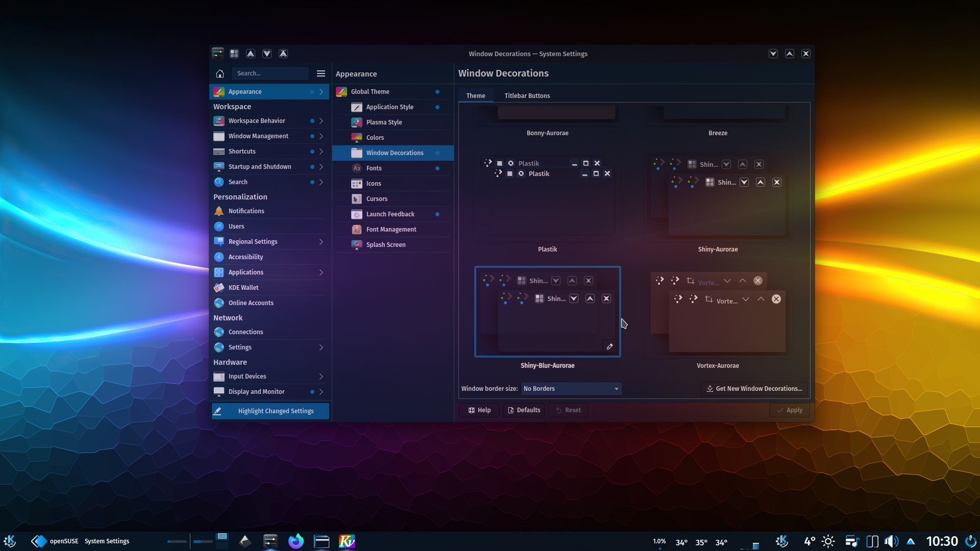980x551 pixels.
Task: Open the file manager in taskbar
Action: point(322,541)
